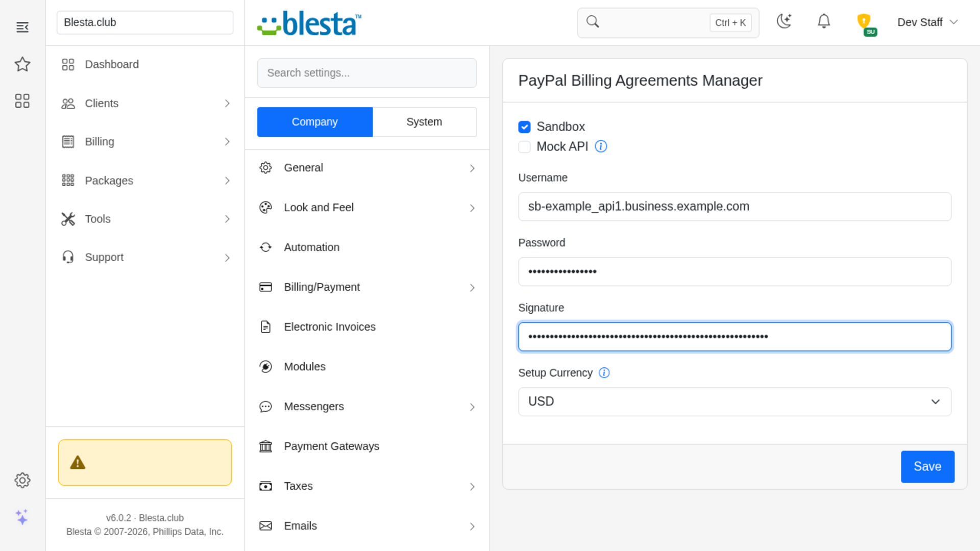Click the Payment Gateways bank icon
Viewport: 980px width, 551px height.
tap(266, 446)
